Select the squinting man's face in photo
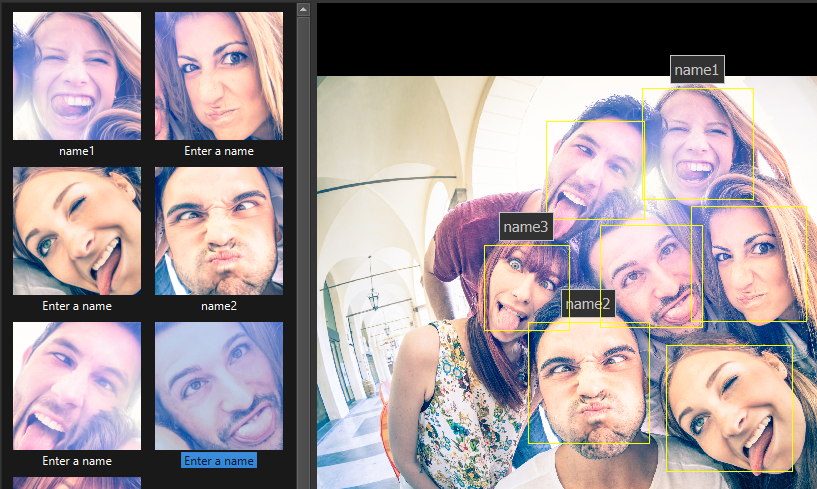 pyautogui.click(x=589, y=385)
